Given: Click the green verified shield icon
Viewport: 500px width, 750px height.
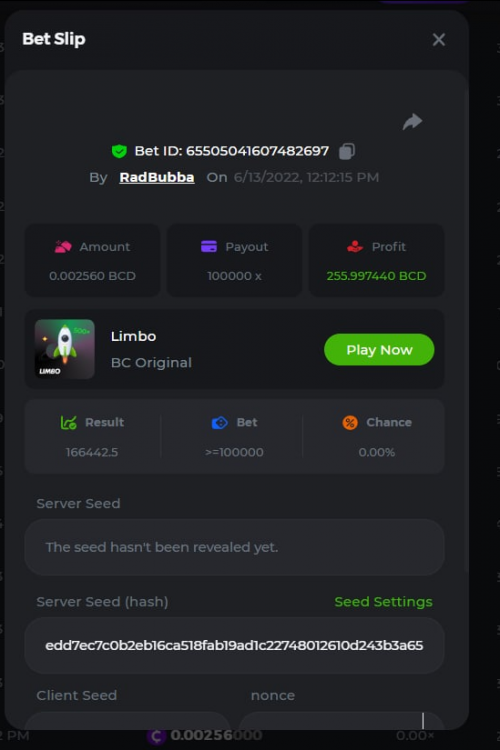Looking at the screenshot, I should tap(119, 151).
